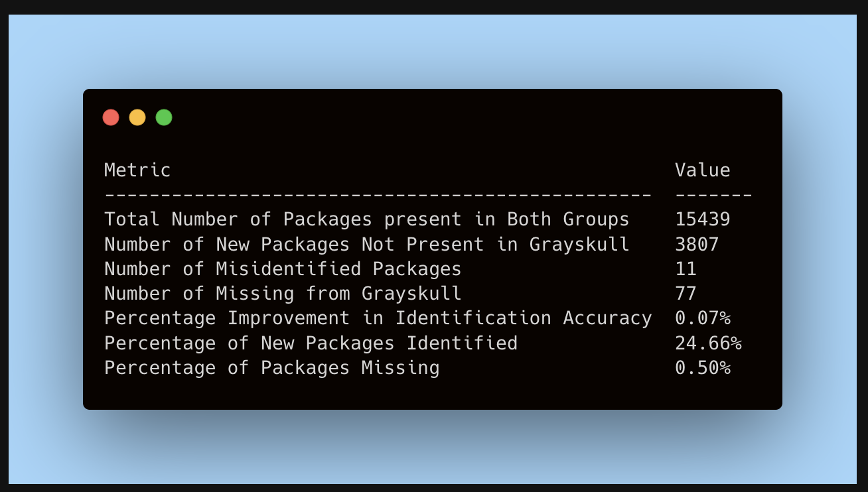Viewport: 868px width, 492px height.
Task: Click the red close window button
Action: (111, 118)
